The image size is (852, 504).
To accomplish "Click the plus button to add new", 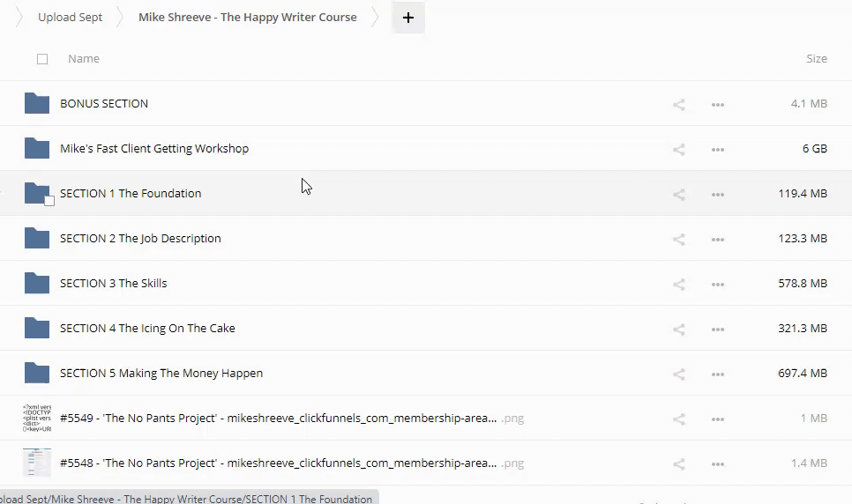I will click(x=407, y=18).
